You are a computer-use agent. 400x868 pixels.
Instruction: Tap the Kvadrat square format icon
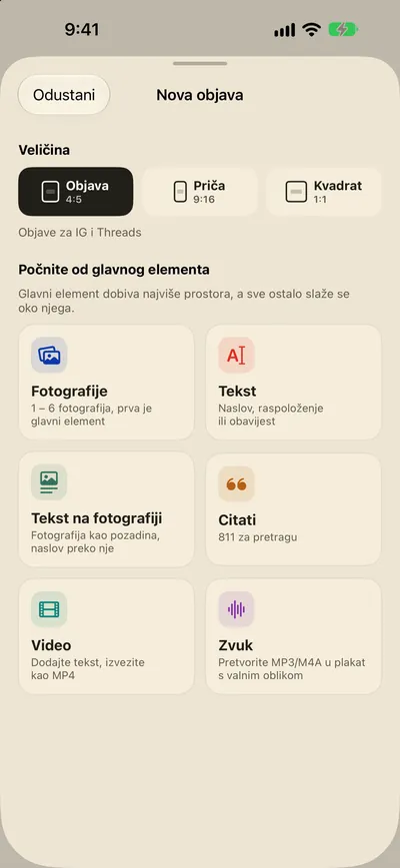pos(296,192)
